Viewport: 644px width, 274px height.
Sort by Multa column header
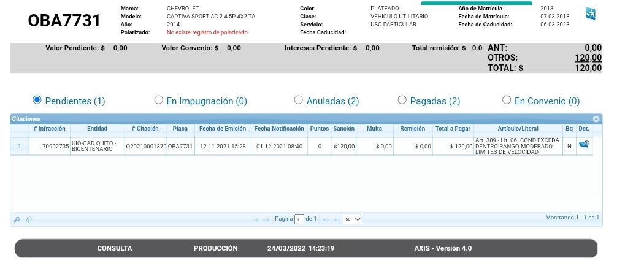(375, 129)
